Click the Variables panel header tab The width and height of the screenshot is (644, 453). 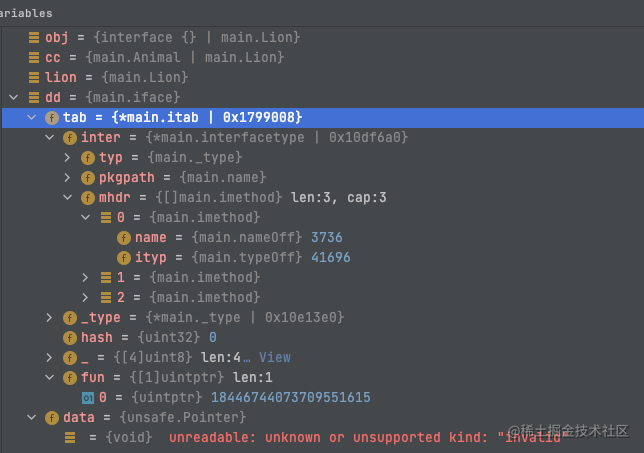(28, 13)
